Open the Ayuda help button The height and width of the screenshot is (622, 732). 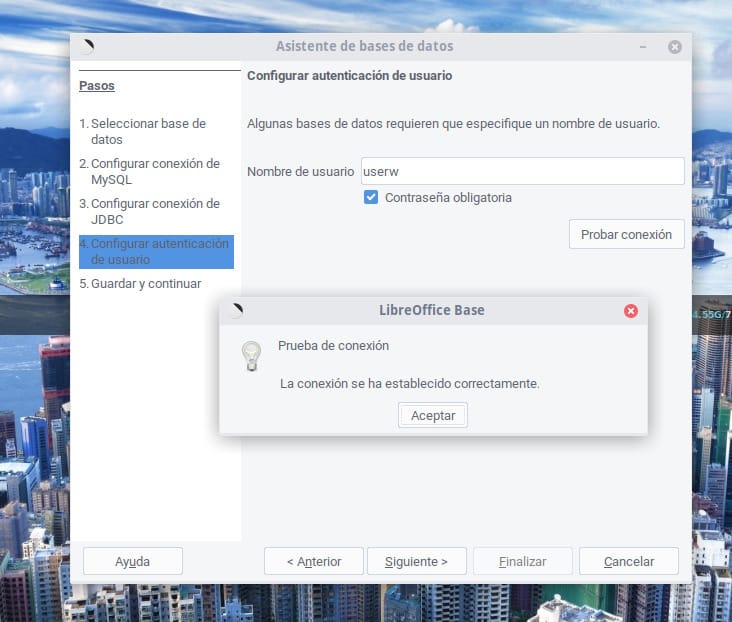point(133,561)
